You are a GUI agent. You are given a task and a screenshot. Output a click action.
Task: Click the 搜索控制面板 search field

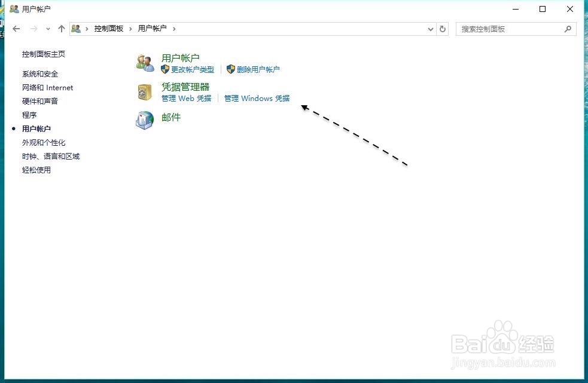click(516, 29)
